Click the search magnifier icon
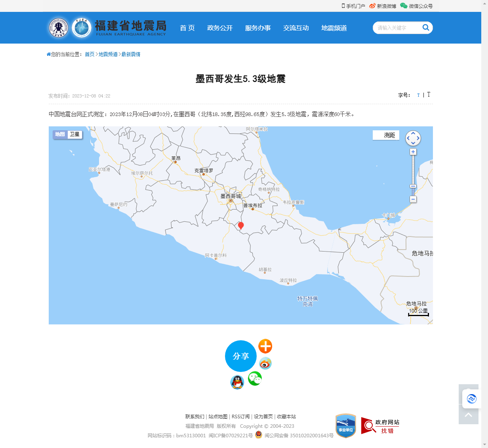488x448 pixels. pos(426,27)
